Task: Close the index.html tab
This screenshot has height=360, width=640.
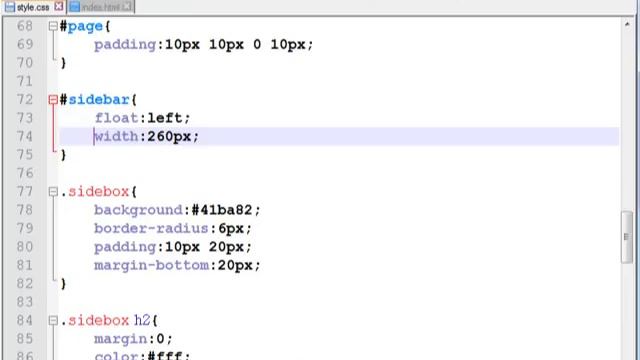Action: tap(127, 7)
